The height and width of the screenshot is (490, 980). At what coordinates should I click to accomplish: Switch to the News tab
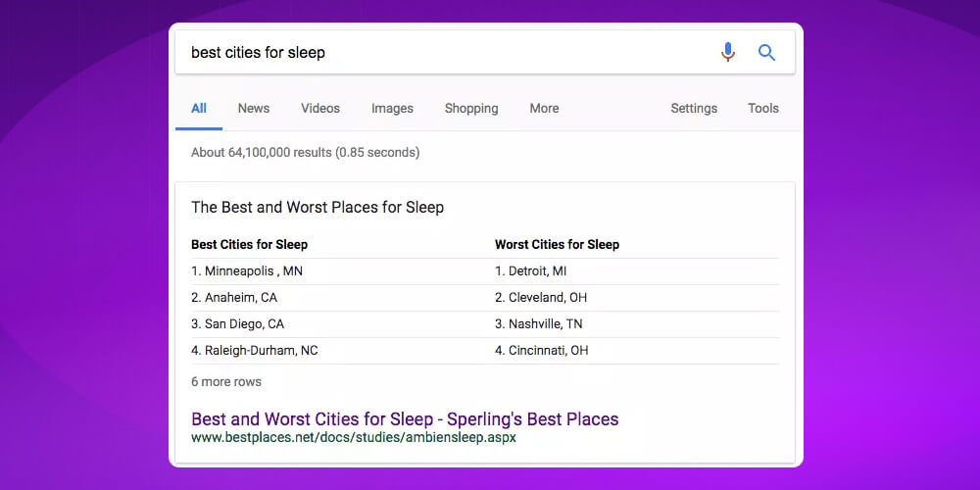click(x=253, y=109)
